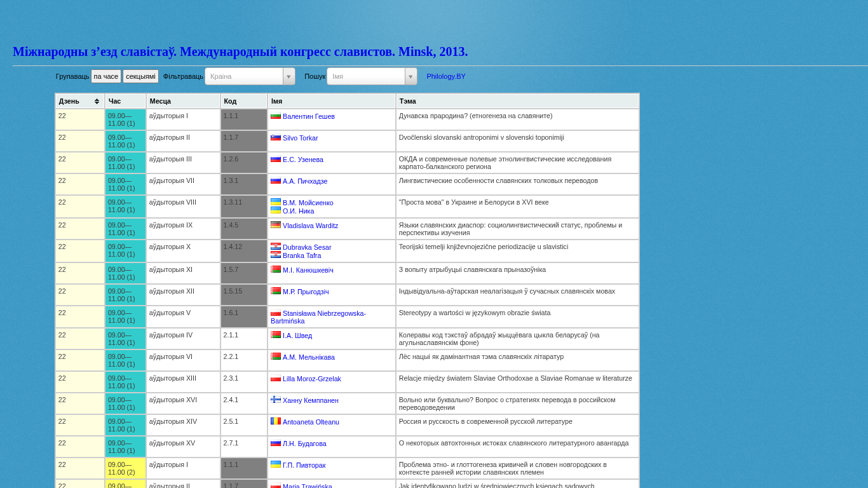The width and height of the screenshot is (868, 488).
Task: Click the Finnish flag beside Ханну Кемппанен
Action: (275, 400)
